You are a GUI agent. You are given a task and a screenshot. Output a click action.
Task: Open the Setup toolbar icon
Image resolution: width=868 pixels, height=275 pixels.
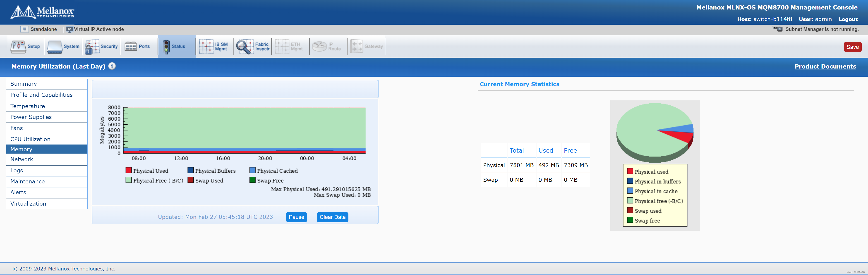tap(18, 46)
